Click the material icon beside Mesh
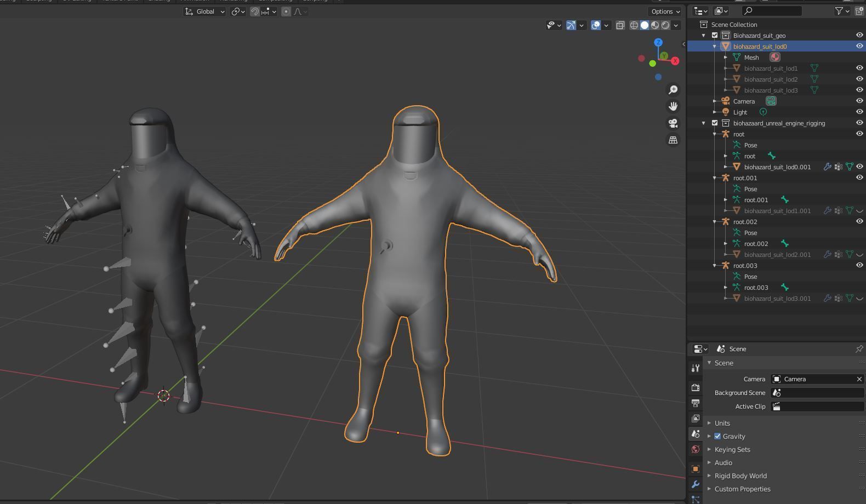Screen dimensions: 866x504 tap(775, 57)
